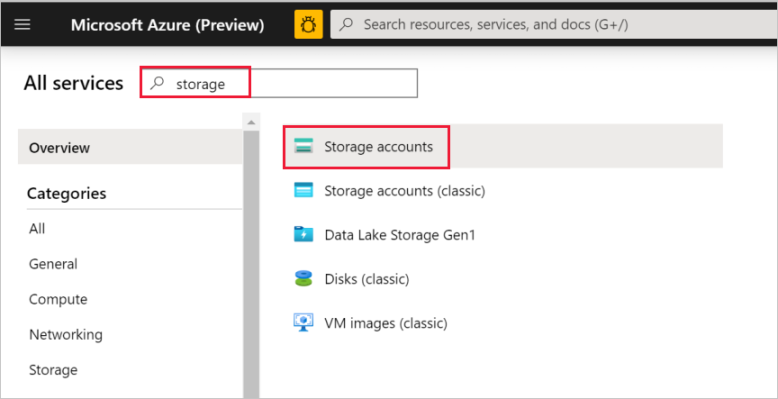Viewport: 778px width, 399px height.
Task: Click the yellow bug feedback icon
Action: (x=309, y=25)
